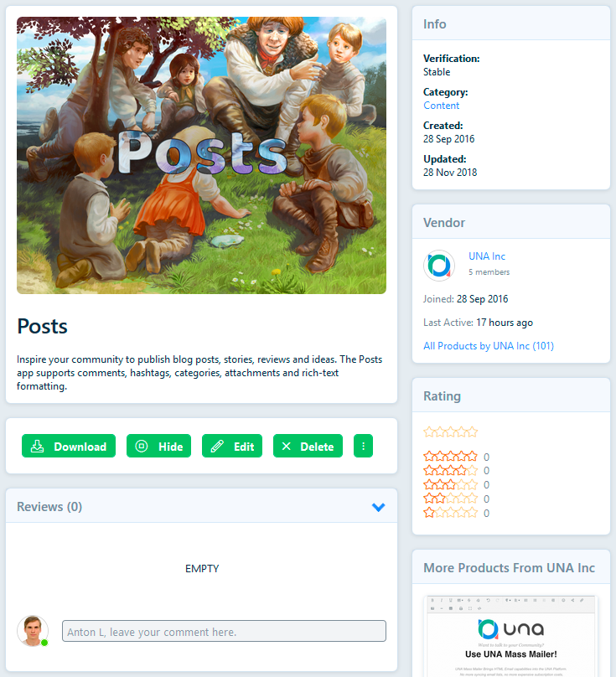616x677 pixels.
Task: Click Anton L's profile avatar
Action: tap(33, 631)
